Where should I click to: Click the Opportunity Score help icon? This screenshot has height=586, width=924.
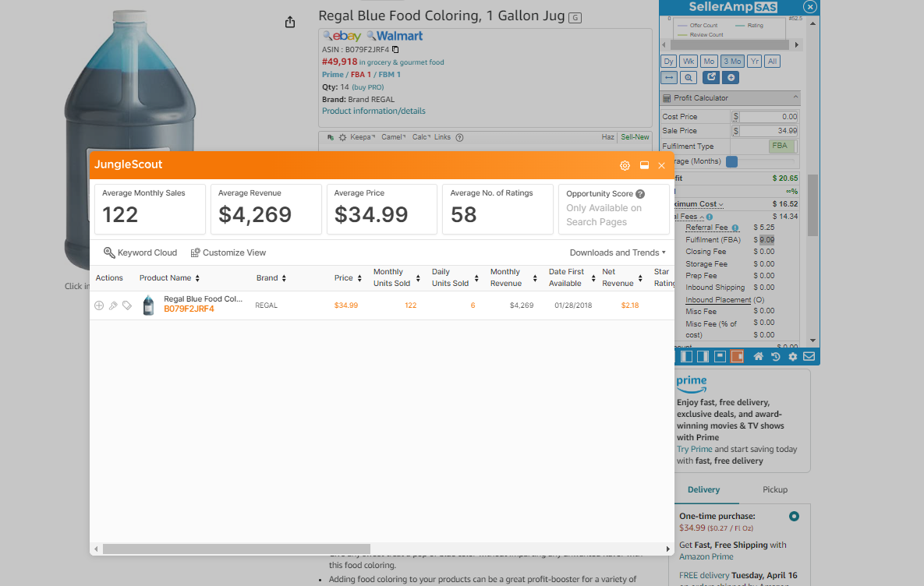(640, 194)
